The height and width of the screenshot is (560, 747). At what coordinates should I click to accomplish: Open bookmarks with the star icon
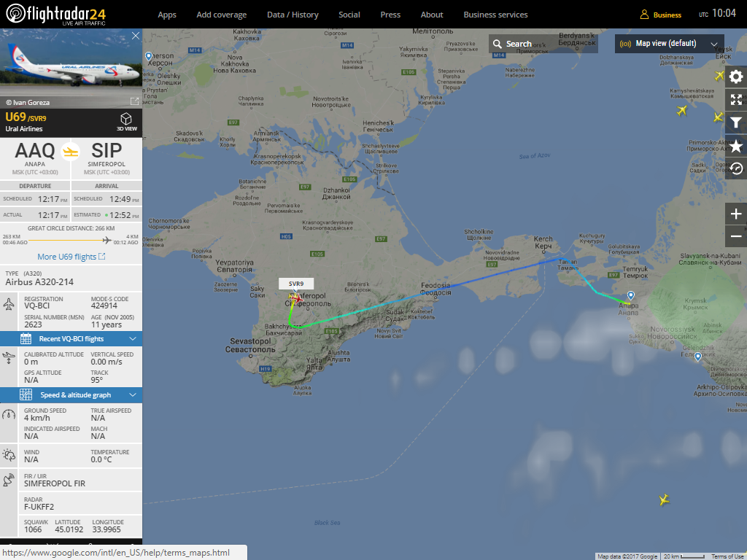(736, 146)
